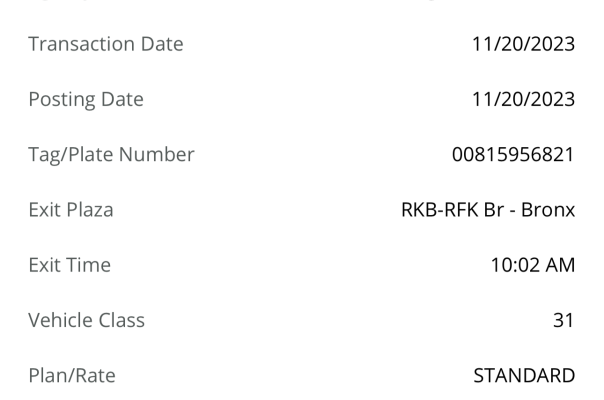The height and width of the screenshot is (400, 604).
Task: Click the RKB-RFK text in exit plaza
Action: [x=440, y=210]
